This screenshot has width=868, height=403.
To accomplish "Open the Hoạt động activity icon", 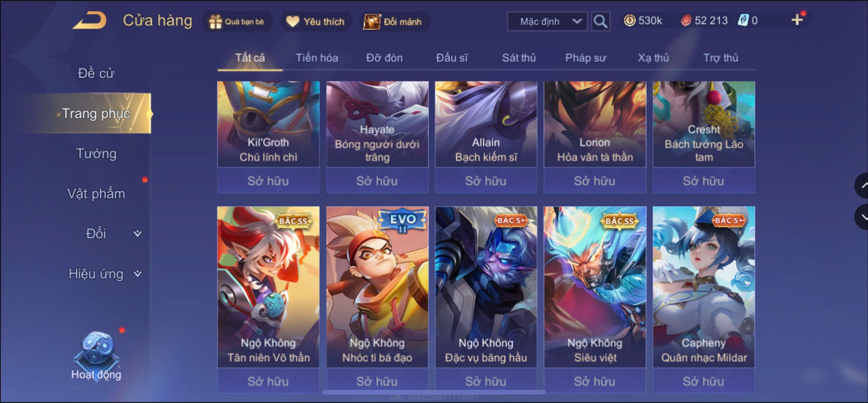I will [96, 356].
